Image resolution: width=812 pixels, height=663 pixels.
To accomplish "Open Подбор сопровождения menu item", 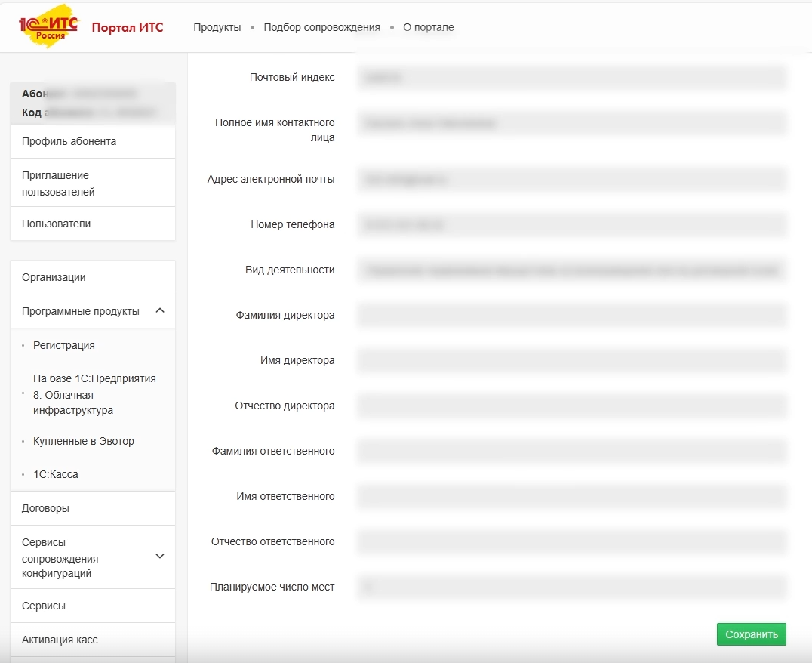I will (321, 27).
